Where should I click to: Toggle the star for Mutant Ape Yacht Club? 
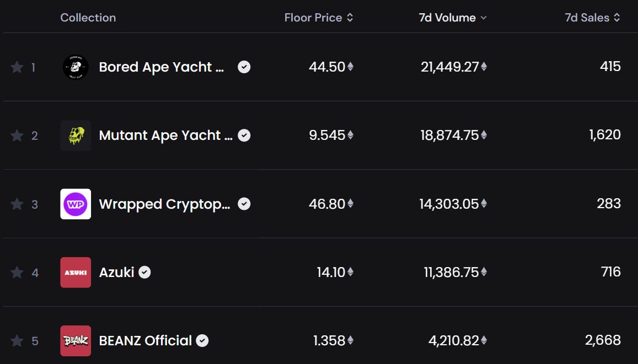(17, 135)
